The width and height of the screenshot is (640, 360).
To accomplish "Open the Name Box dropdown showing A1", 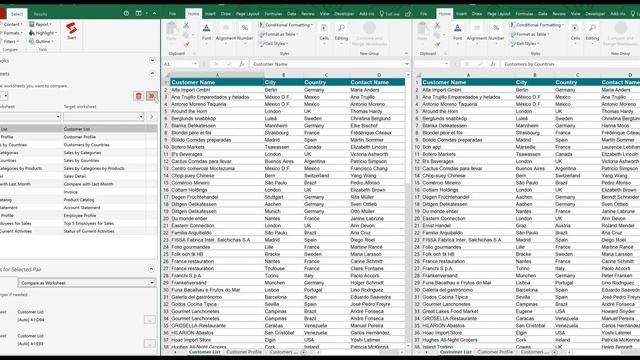I will click(x=195, y=64).
